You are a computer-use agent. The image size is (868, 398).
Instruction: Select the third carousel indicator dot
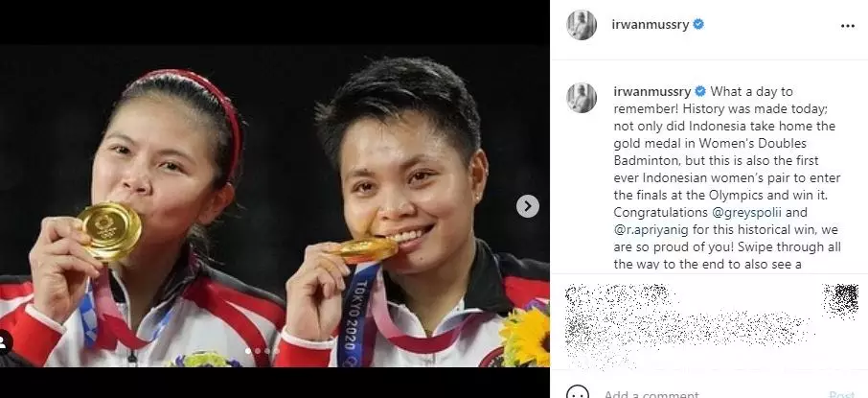tap(267, 351)
